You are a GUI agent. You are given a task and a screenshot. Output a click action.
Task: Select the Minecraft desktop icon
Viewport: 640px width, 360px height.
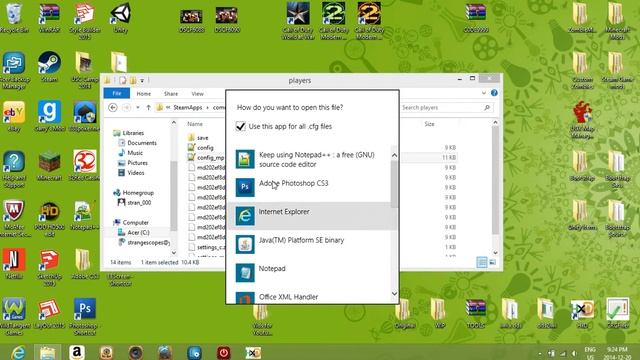(49, 165)
